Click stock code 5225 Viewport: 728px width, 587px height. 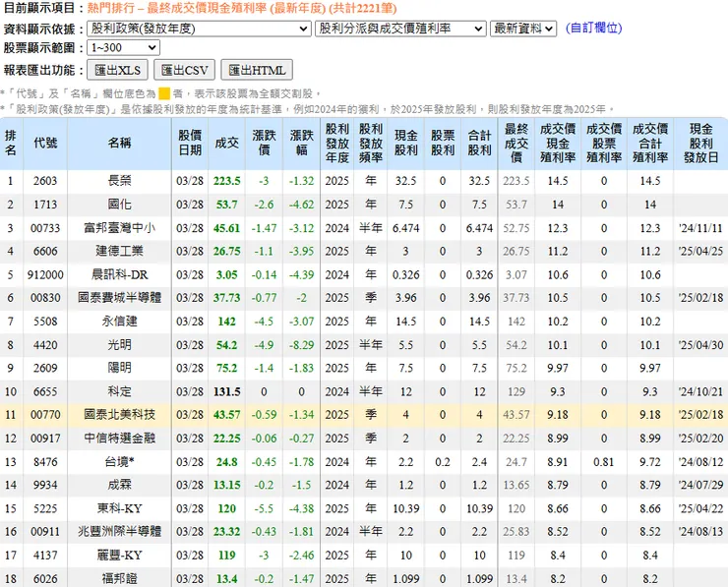tap(45, 508)
